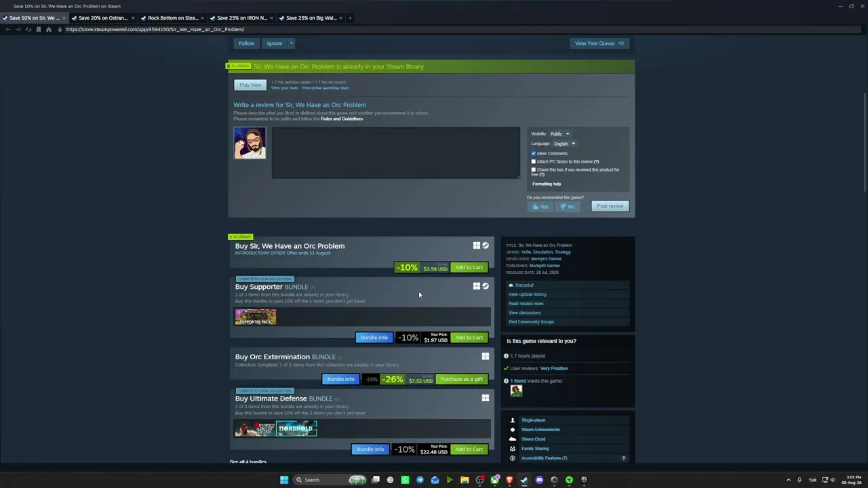Open Discord from the taskbar
The image size is (868, 488).
point(539,480)
